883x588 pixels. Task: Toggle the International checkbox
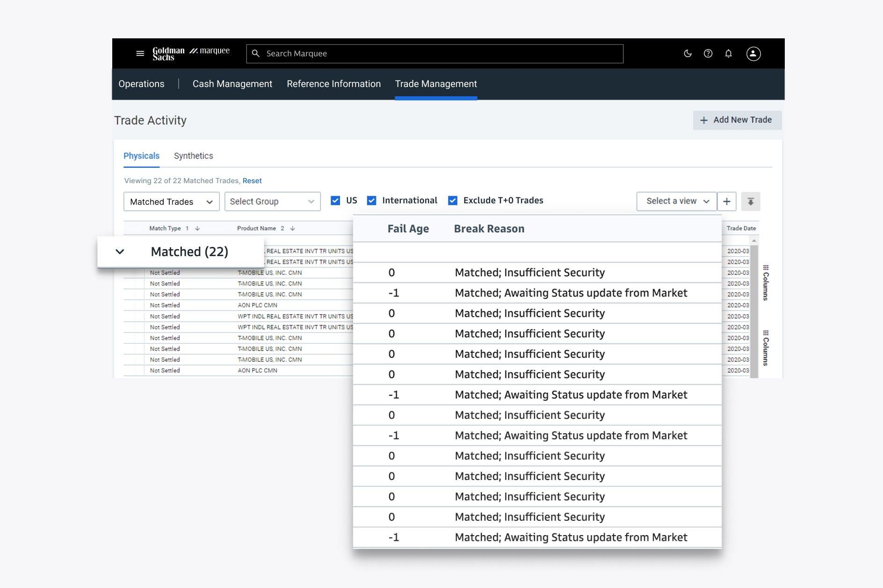click(372, 201)
